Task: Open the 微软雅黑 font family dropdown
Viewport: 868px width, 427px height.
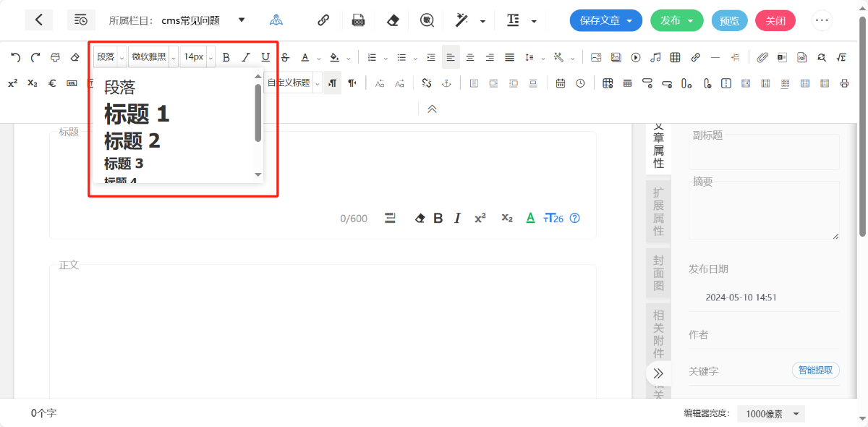Action: pyautogui.click(x=153, y=57)
